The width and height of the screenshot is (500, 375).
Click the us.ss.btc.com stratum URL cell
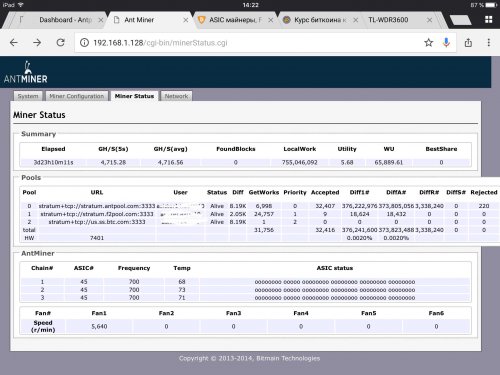click(x=97, y=222)
